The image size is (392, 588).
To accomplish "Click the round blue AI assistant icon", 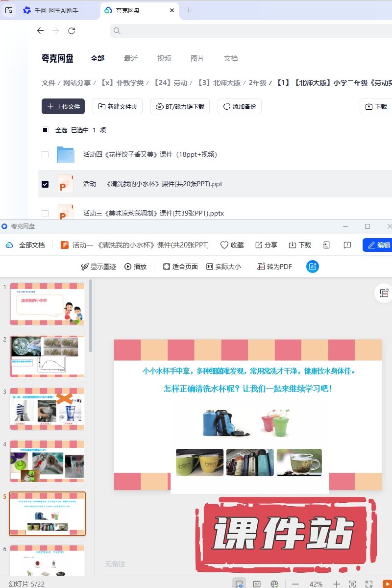I will [x=313, y=267].
